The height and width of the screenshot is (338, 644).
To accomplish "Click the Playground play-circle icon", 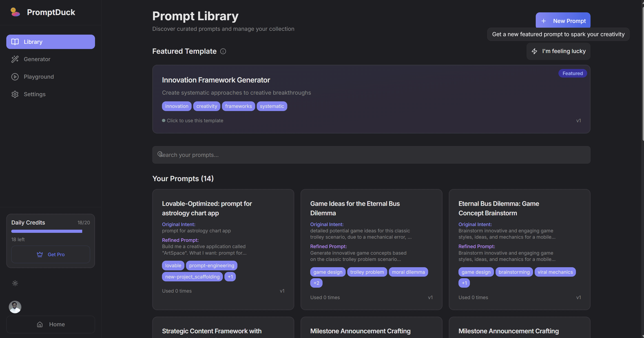I will pos(15,77).
